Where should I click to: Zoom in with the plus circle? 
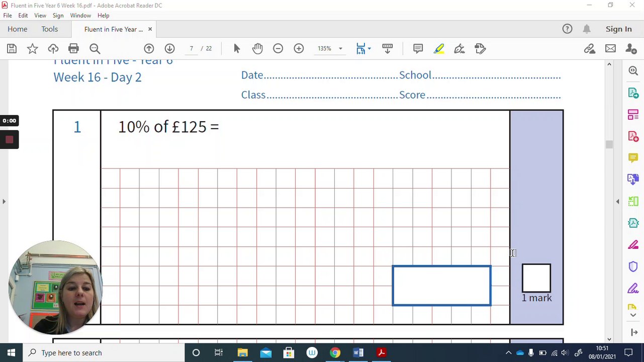(x=299, y=49)
